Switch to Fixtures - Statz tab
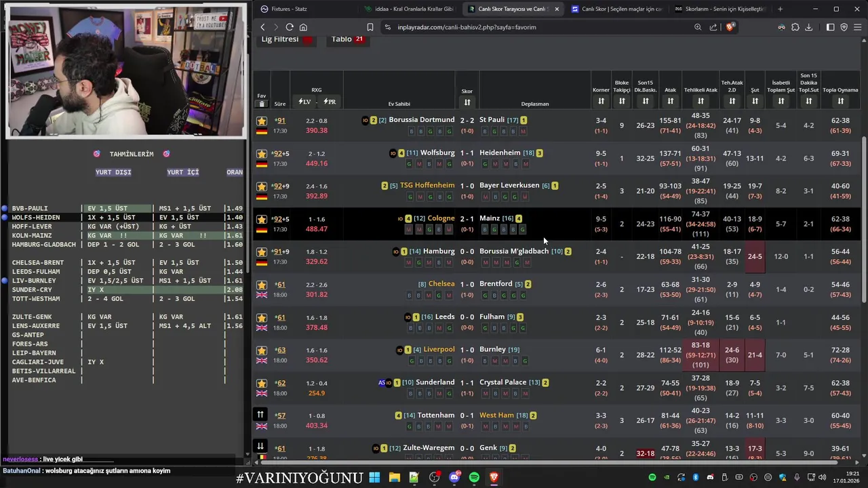Viewport: 868px width, 488px height. [x=305, y=9]
